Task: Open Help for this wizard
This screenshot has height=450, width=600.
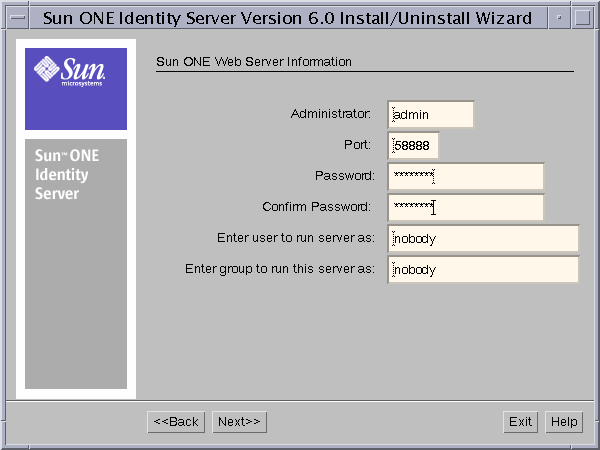Action: point(564,422)
